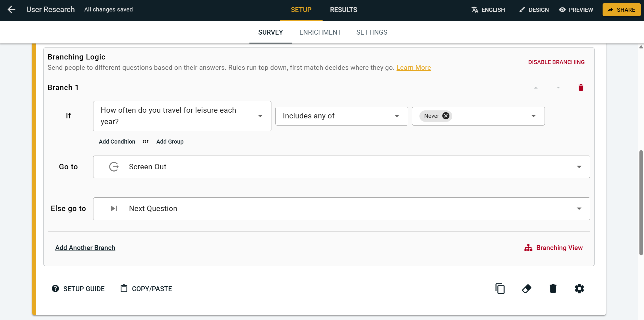Open the Setup Guide
This screenshot has height=320, width=644.
click(x=78, y=289)
